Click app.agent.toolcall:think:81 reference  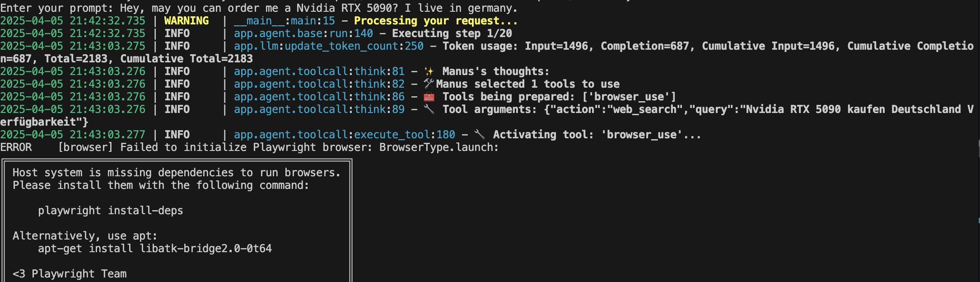point(319,71)
